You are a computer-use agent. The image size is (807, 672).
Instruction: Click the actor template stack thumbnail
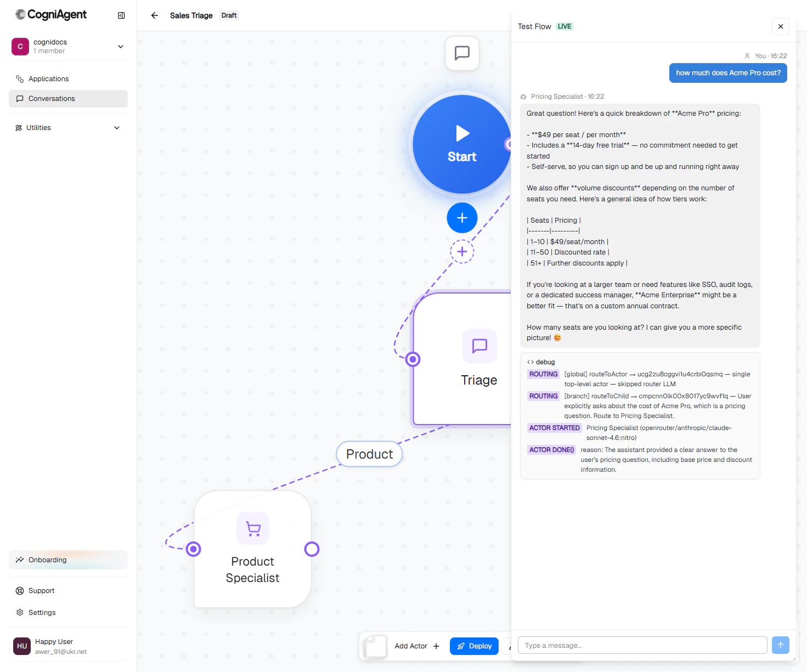(375, 646)
